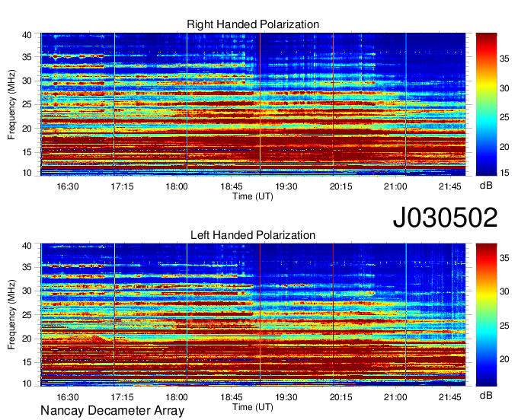518x420 pixels.
Task: Click 'Time (UT)' axis label of Right Handed plot
Action: 253,196
